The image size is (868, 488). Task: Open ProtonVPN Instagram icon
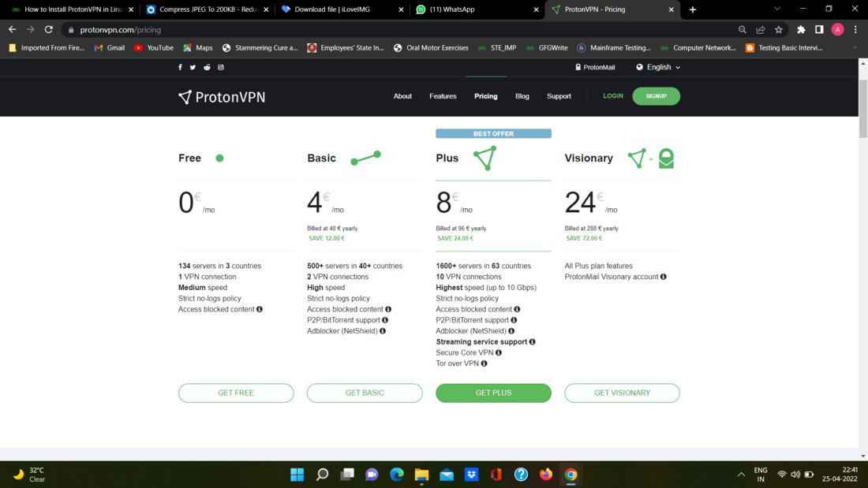[x=221, y=67]
